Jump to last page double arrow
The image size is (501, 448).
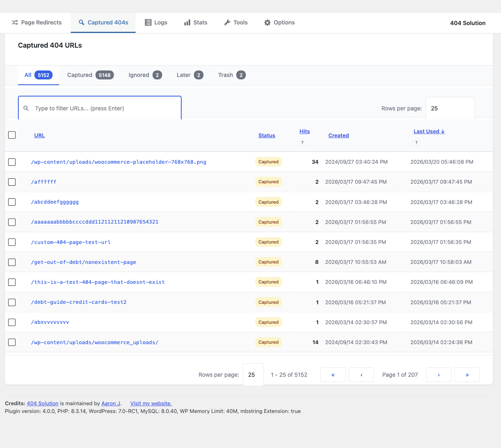pyautogui.click(x=467, y=375)
